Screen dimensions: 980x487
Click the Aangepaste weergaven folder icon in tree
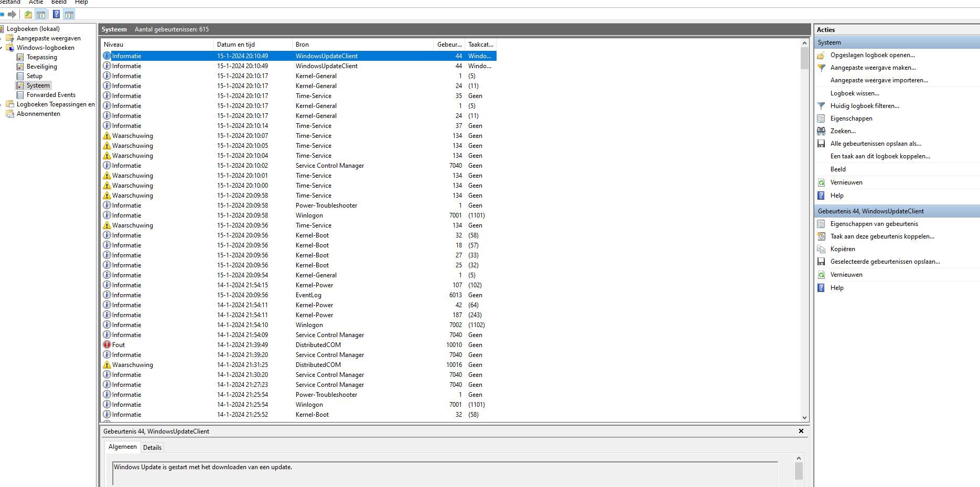[x=10, y=38]
